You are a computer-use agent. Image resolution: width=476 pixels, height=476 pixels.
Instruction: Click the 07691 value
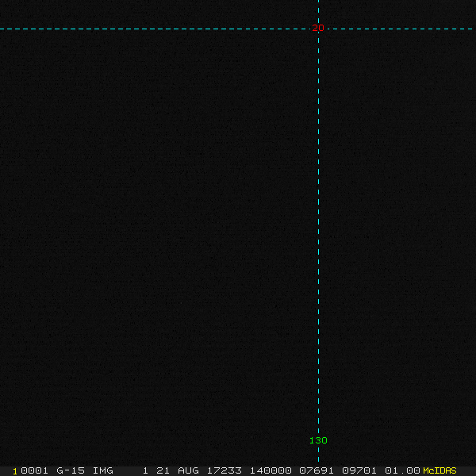[317, 470]
